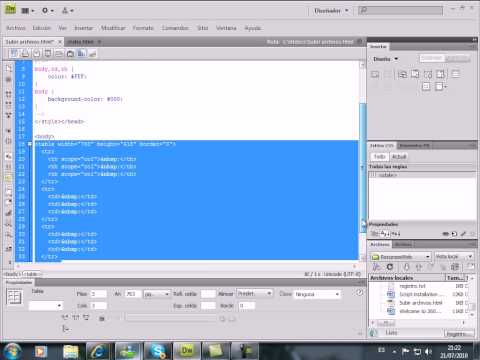
Task: Click the Get files down-arrow icon
Action: coord(406,267)
